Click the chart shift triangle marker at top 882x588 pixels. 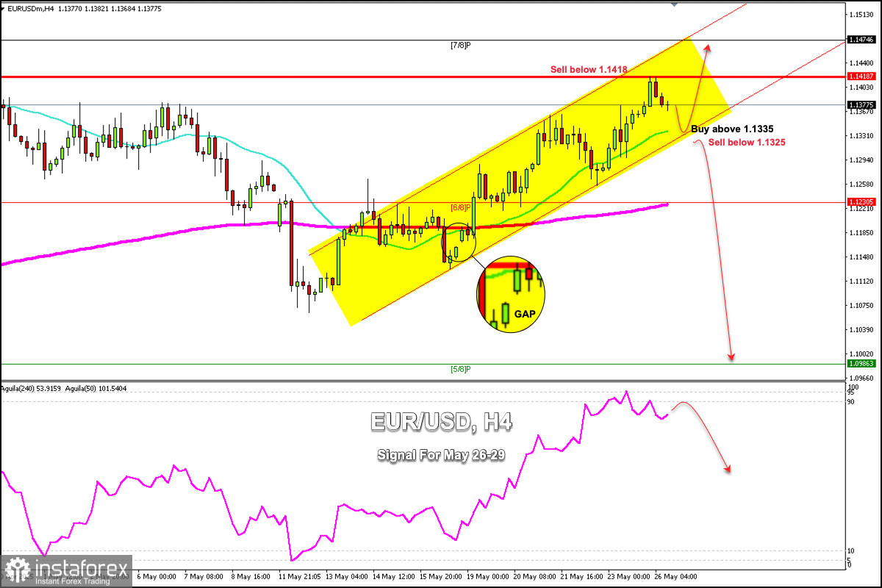pyautogui.click(x=675, y=4)
